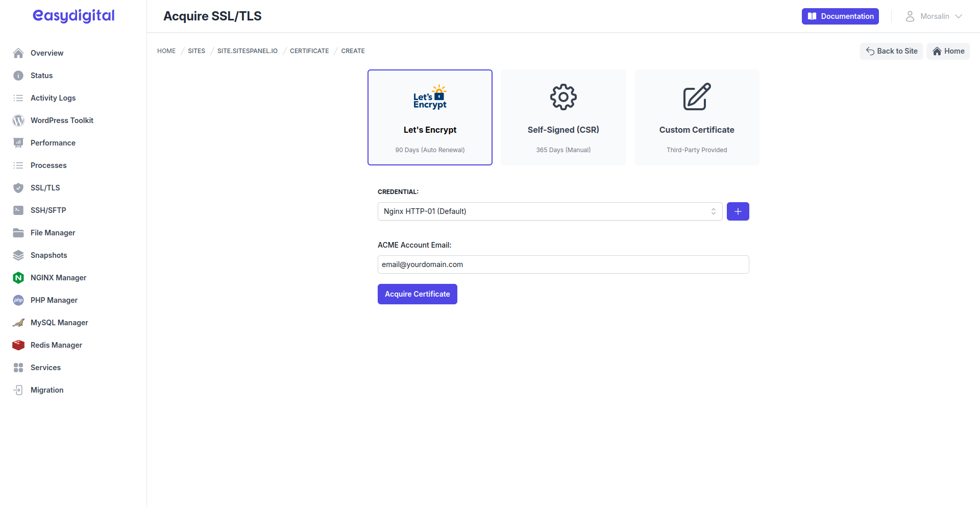This screenshot has height=507, width=980.
Task: Open the Credential dropdown
Action: coord(549,211)
